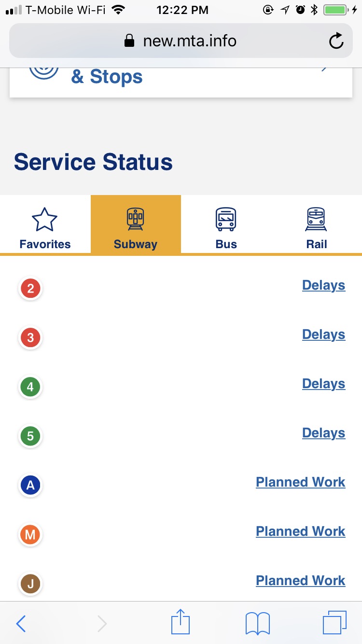Image resolution: width=362 pixels, height=644 pixels.
Task: Switch to the Favorites tab
Action: tap(45, 224)
